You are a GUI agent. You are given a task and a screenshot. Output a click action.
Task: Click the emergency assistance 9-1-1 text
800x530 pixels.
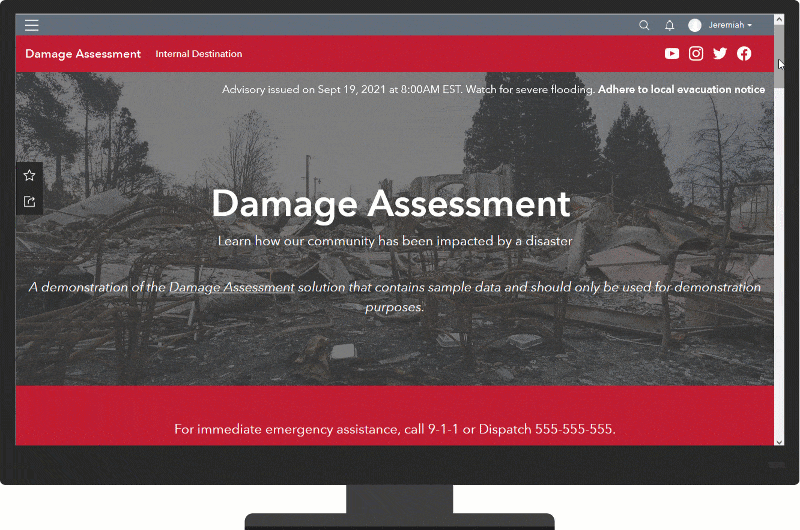coord(395,429)
